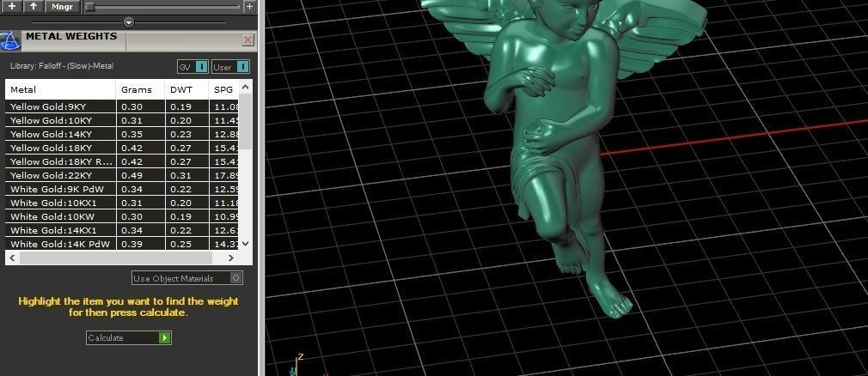Toggle the User library switch
Screen dimensions: 868x376
point(230,67)
